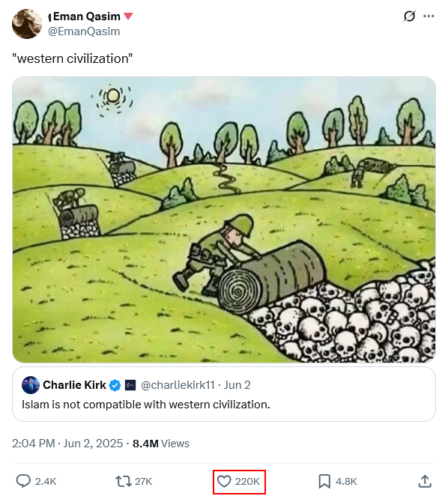Viewport: 448px width, 499px height.
Task: Click Charlie Kirk's blue verified badge
Action: pyautogui.click(x=115, y=385)
